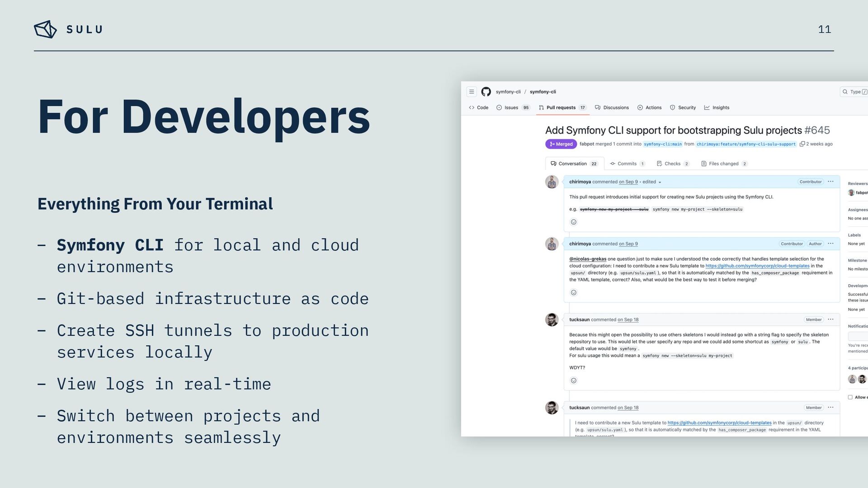
Task: Click the GitHub Octocat logo
Action: (486, 92)
